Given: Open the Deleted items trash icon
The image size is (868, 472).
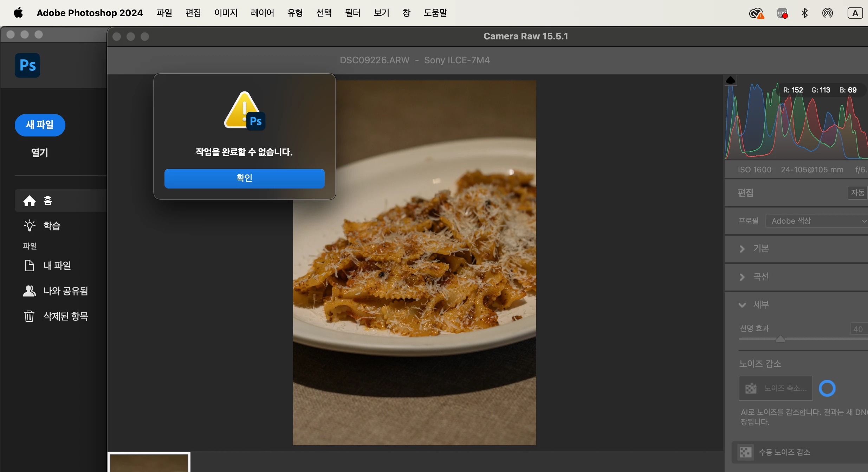Looking at the screenshot, I should [x=29, y=316].
